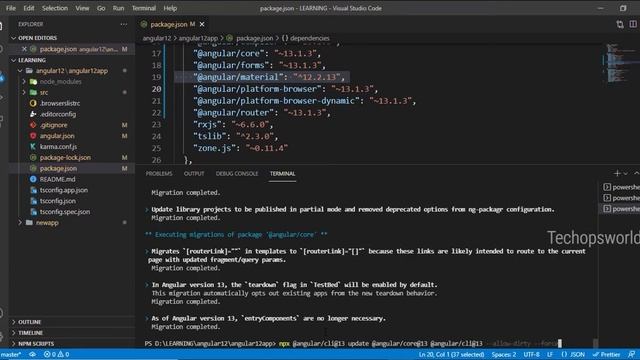Change JSON language mode
The height and width of the screenshot is (360, 640).
pyautogui.click(x=573, y=354)
